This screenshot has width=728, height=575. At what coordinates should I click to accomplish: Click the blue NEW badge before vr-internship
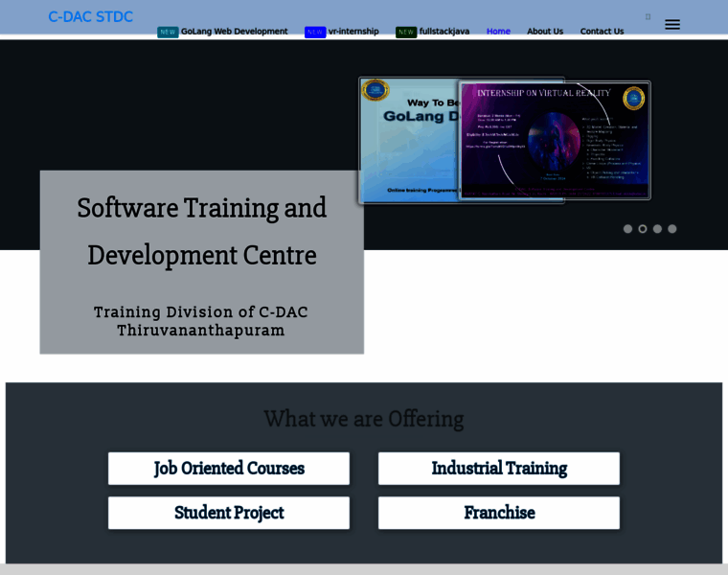315,32
